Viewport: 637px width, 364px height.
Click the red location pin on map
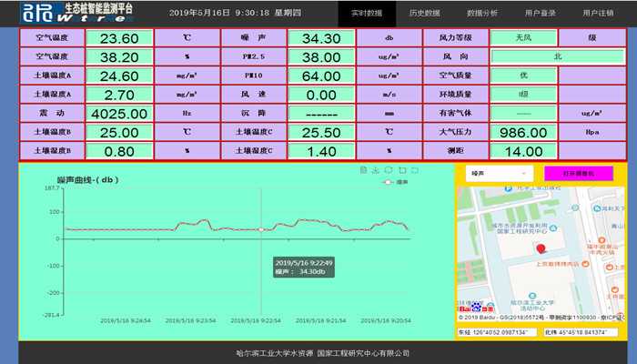point(540,248)
